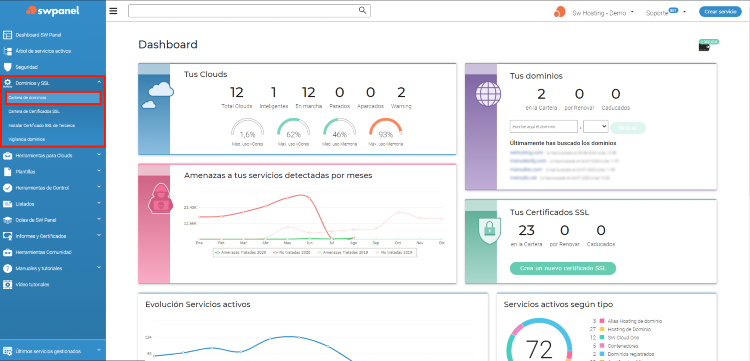Click the Seguridad sidebar label
The image size is (750, 361).
pos(27,67)
